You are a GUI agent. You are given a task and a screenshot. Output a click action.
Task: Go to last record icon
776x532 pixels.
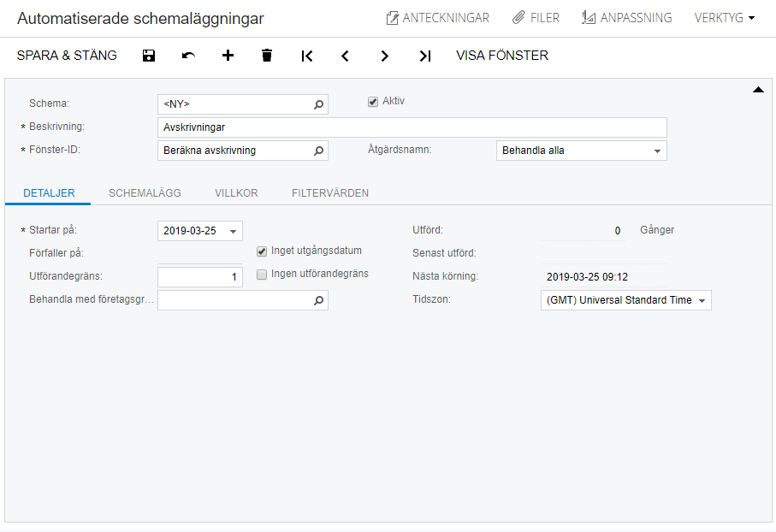425,56
